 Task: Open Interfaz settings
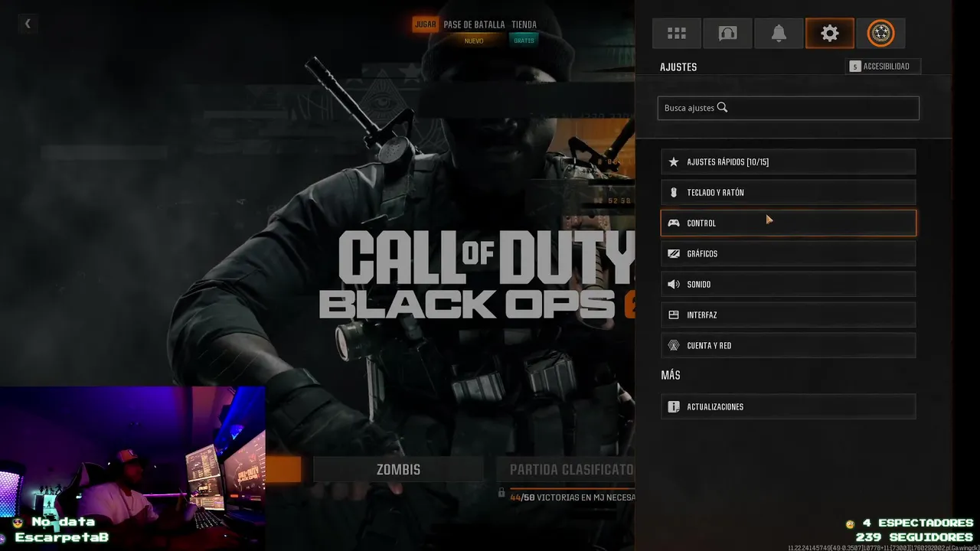pyautogui.click(x=788, y=315)
